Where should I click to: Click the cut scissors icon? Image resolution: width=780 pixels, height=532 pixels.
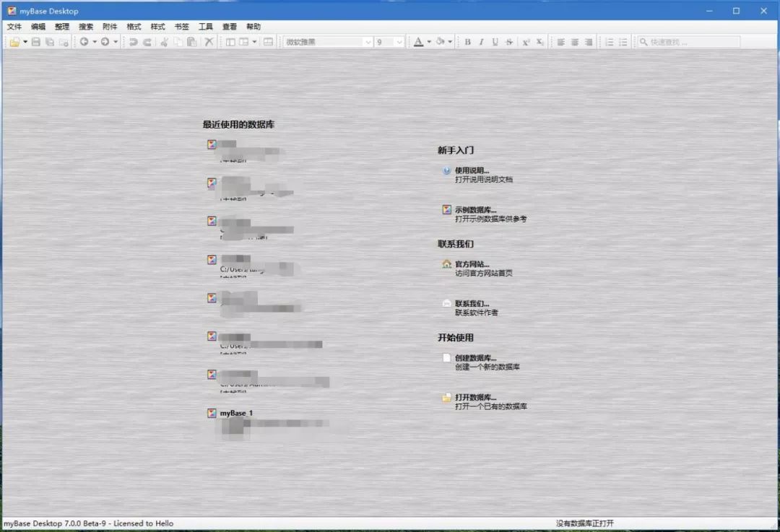click(164, 43)
